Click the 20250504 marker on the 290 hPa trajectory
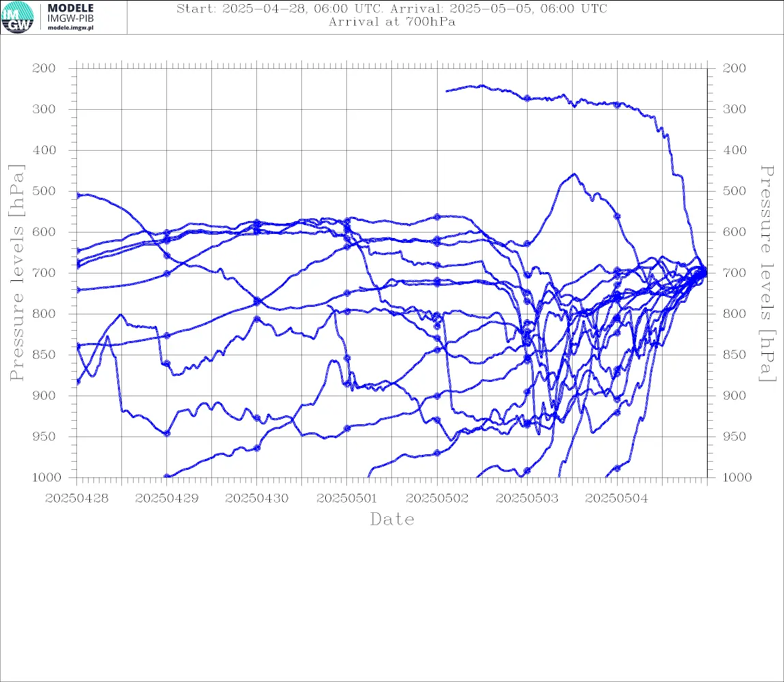 coord(617,105)
